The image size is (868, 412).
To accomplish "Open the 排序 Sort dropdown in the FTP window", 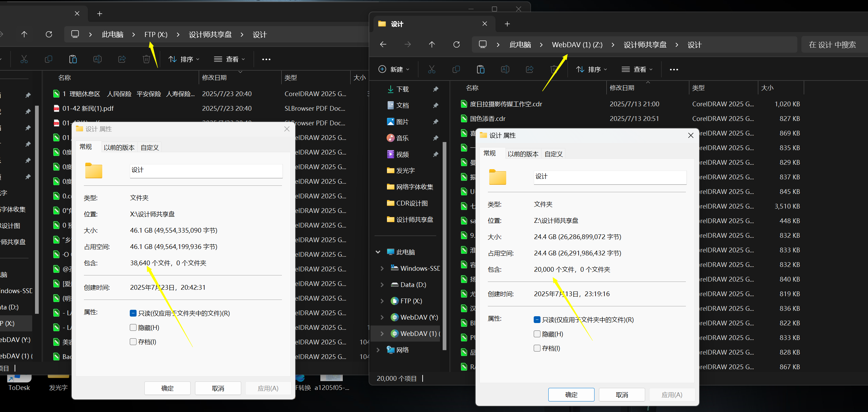I will click(x=184, y=59).
